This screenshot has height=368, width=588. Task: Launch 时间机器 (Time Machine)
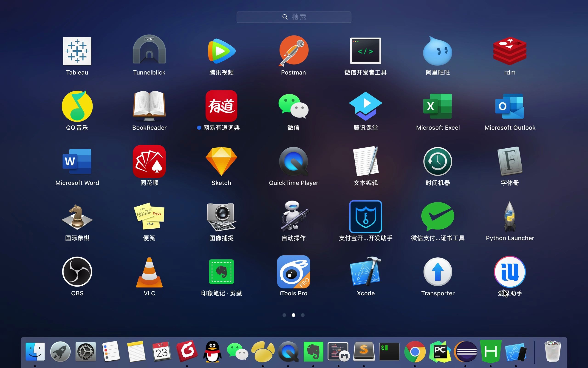438,161
